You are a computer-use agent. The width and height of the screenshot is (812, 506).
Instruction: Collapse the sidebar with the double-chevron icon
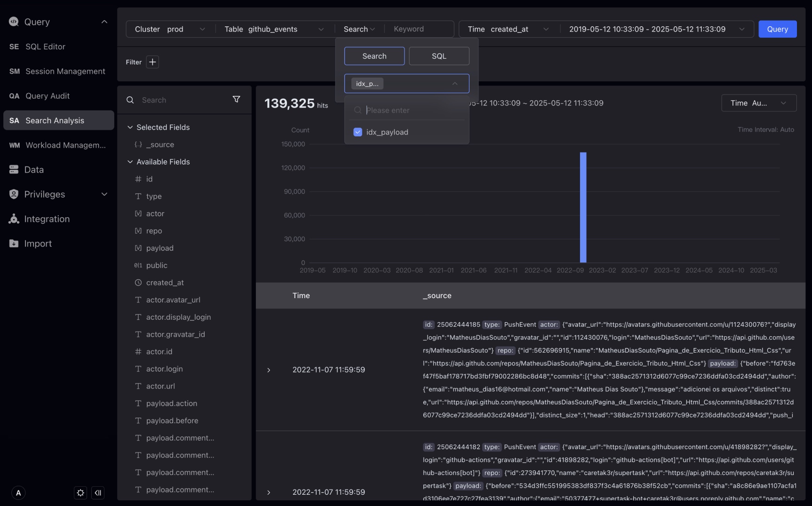(x=98, y=493)
